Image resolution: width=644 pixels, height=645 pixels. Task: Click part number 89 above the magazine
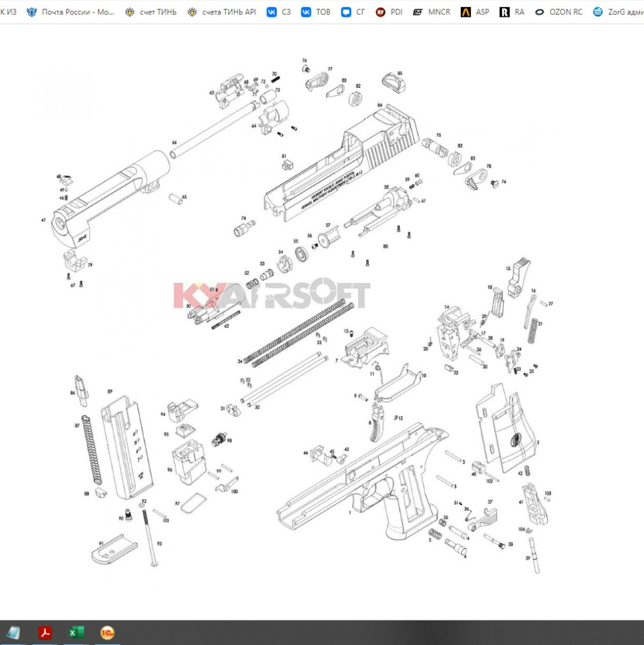click(x=110, y=392)
